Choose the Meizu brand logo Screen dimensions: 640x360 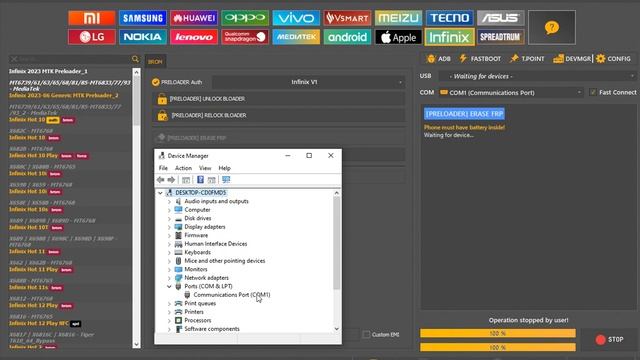click(x=398, y=18)
